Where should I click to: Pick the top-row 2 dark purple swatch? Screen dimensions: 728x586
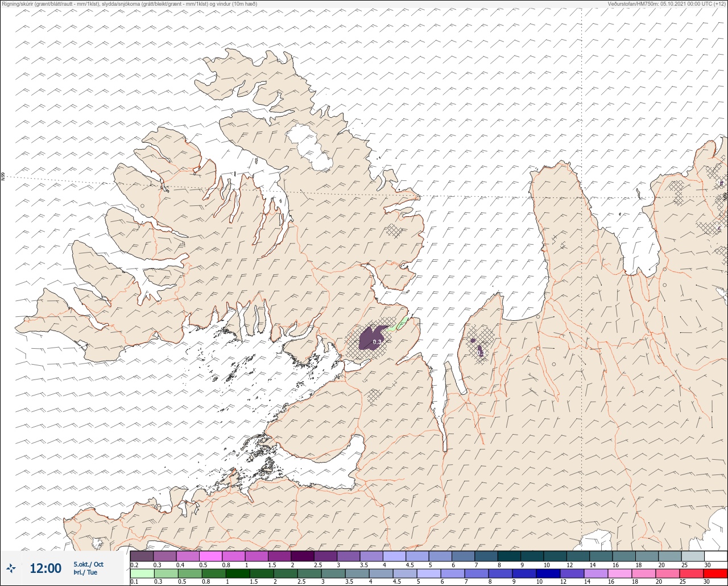pyautogui.click(x=303, y=556)
